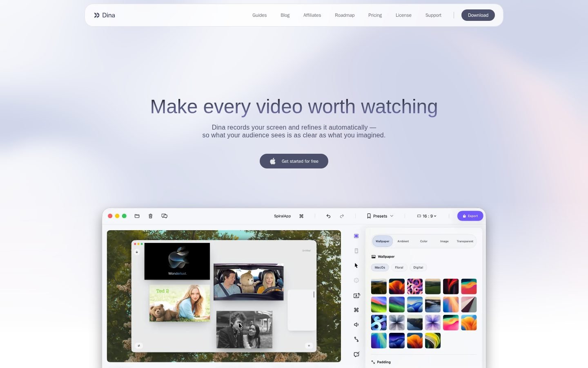Viewport: 588px width, 368px height.
Task: Click the Wonderlust Apple image in canvas
Action: (177, 261)
